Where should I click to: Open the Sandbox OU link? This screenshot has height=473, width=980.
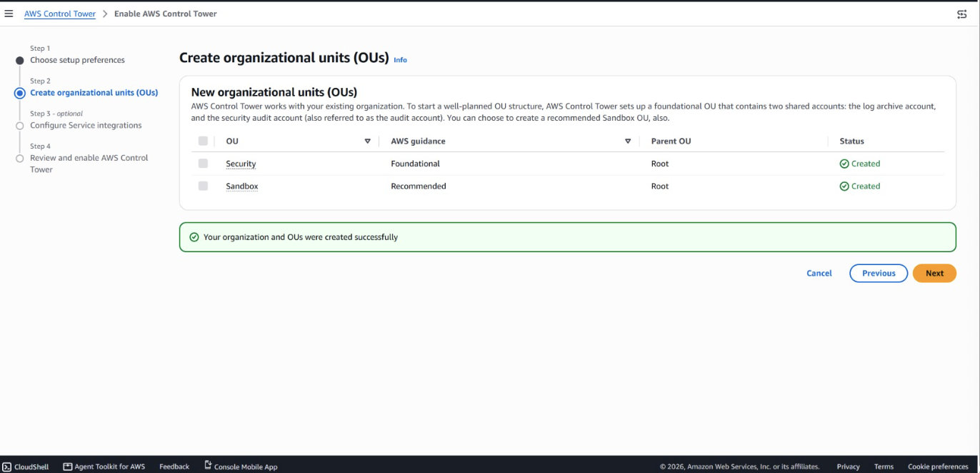(x=242, y=186)
